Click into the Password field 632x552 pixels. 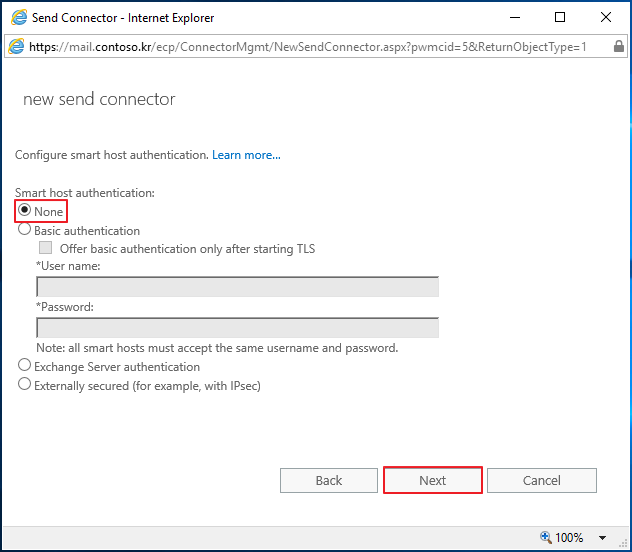click(237, 328)
